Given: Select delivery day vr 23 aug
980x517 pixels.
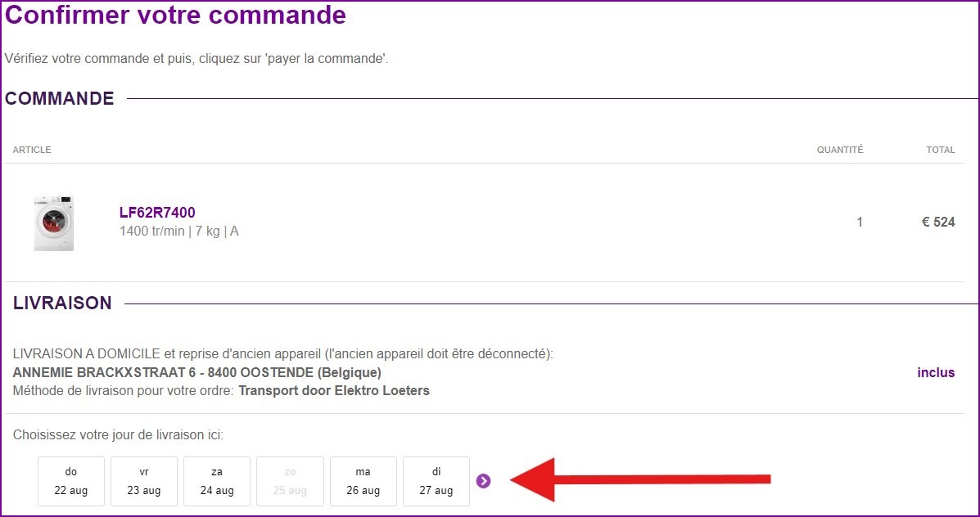Looking at the screenshot, I should pyautogui.click(x=144, y=481).
